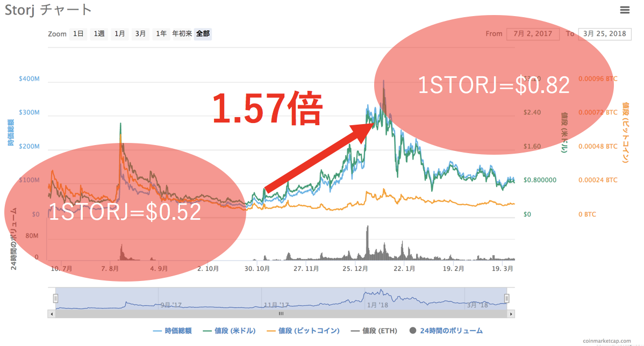644x346 pixels.
Task: Click the 11月 '17 navigator label
Action: point(276,305)
